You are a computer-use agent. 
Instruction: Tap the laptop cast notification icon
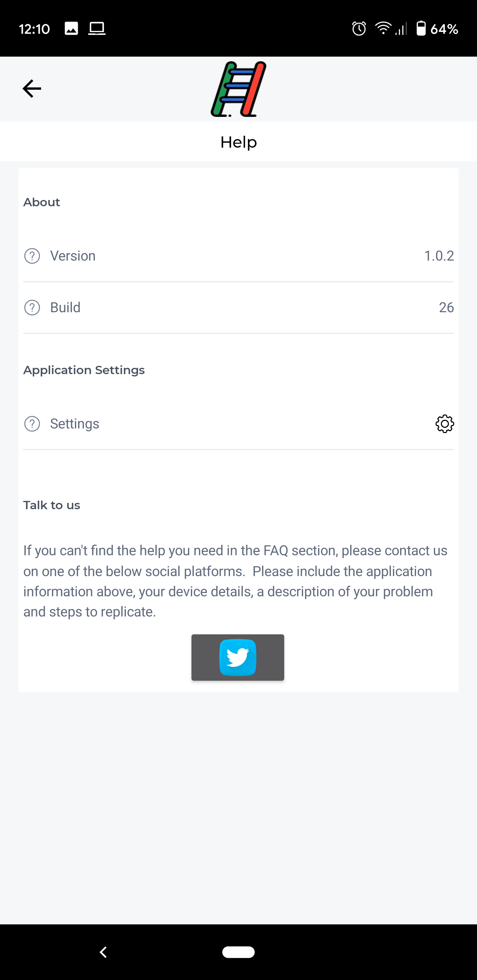97,28
